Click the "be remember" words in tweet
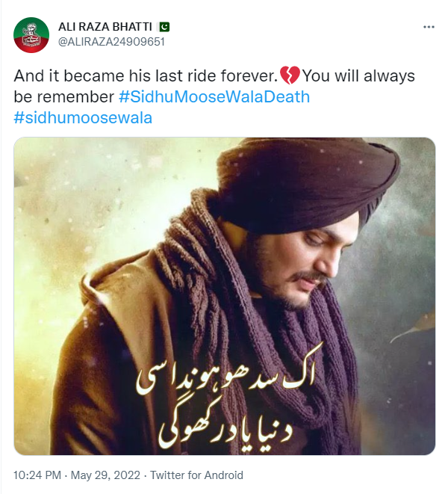 (x=64, y=96)
